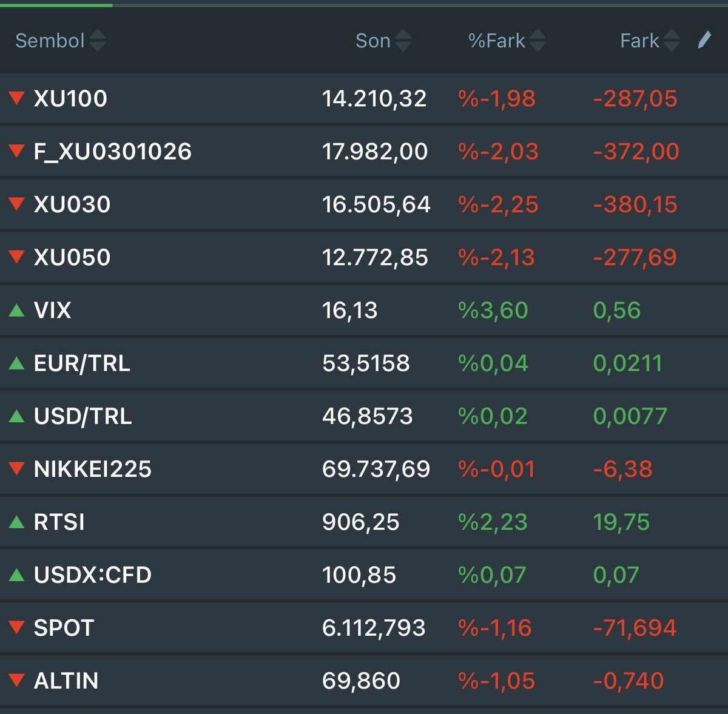Click percent change %-1,16

pyautogui.click(x=495, y=628)
